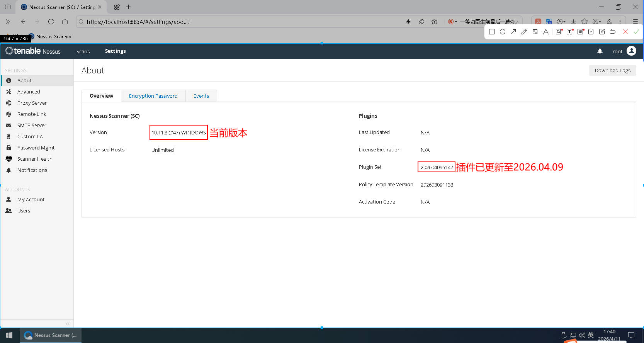Open the root user avatar menu
This screenshot has width=644, height=343.
tap(631, 51)
